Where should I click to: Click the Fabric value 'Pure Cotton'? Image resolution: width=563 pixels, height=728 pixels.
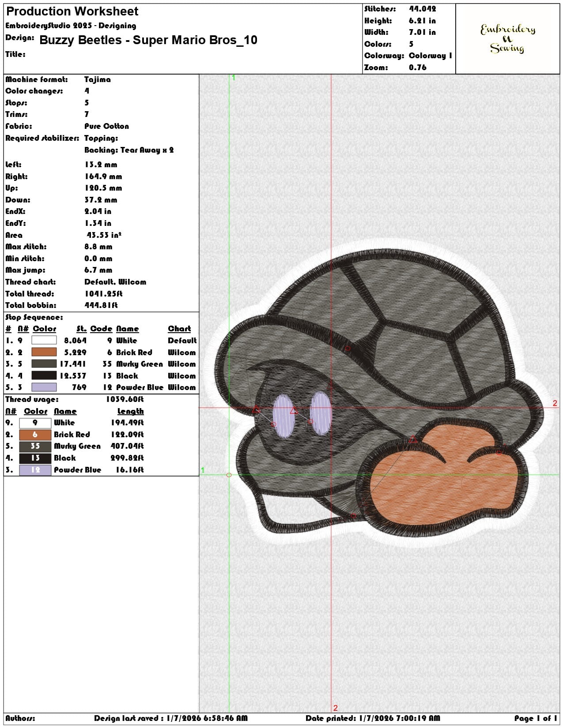point(106,126)
